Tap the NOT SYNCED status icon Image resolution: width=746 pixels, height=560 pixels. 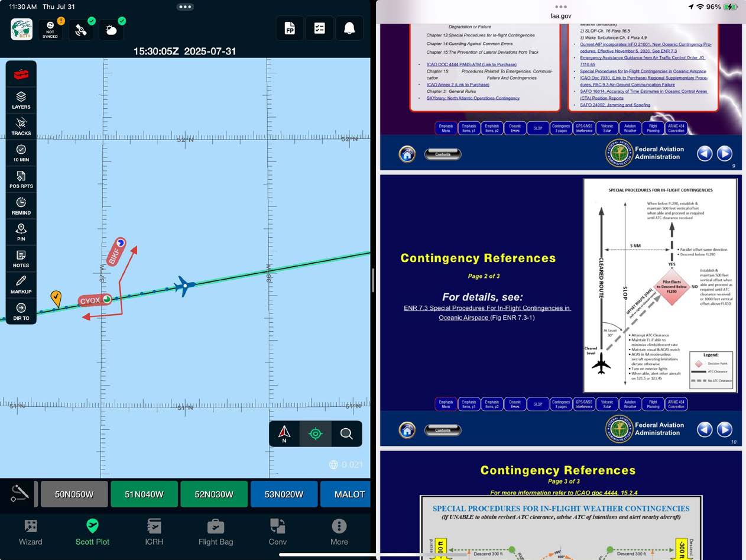pyautogui.click(x=50, y=30)
